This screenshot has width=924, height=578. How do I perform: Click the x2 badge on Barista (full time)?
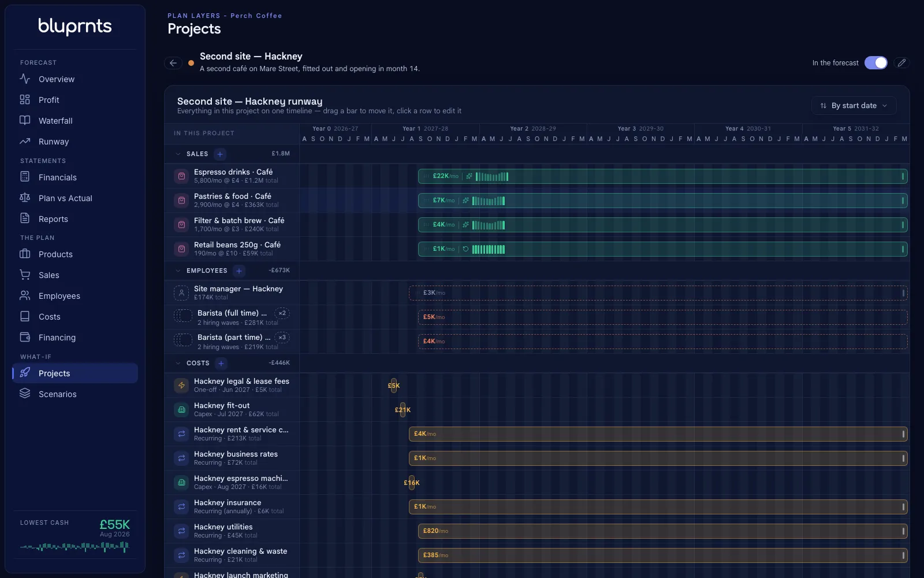pyautogui.click(x=282, y=313)
